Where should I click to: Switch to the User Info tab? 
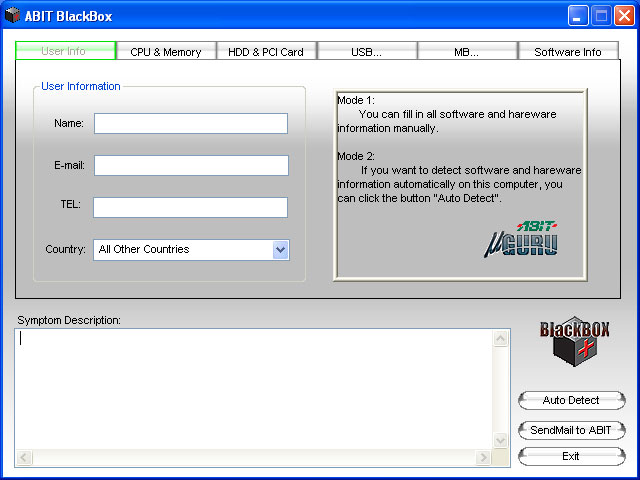click(x=65, y=51)
